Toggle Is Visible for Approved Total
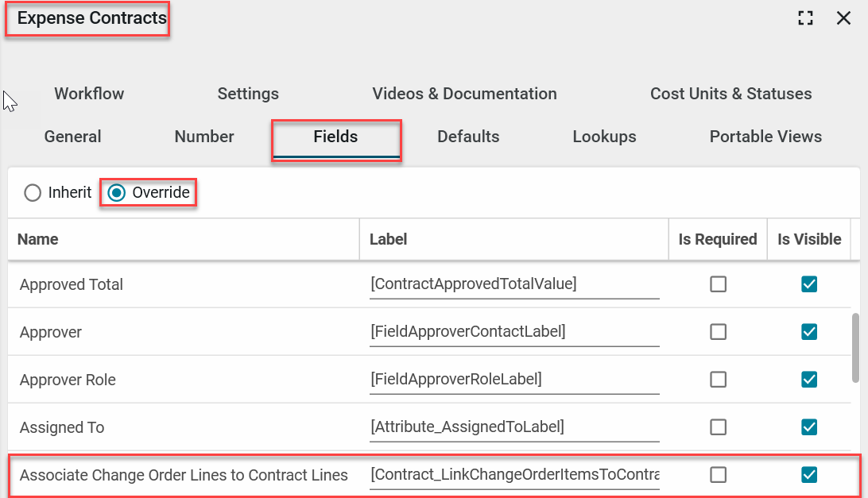The image size is (868, 498). [809, 284]
